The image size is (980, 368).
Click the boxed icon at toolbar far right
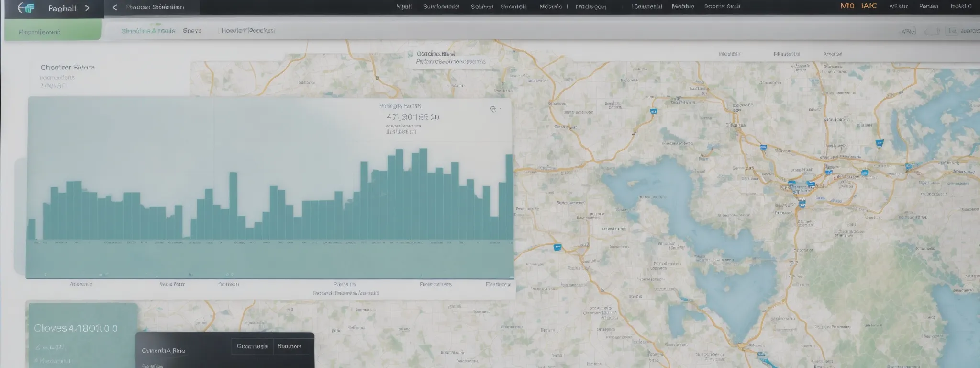pyautogui.click(x=953, y=31)
